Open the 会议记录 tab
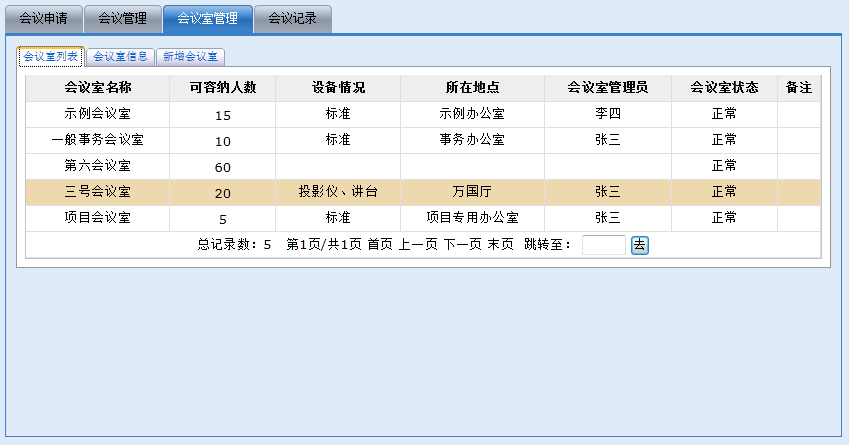Image resolution: width=849 pixels, height=445 pixels. [x=292, y=19]
